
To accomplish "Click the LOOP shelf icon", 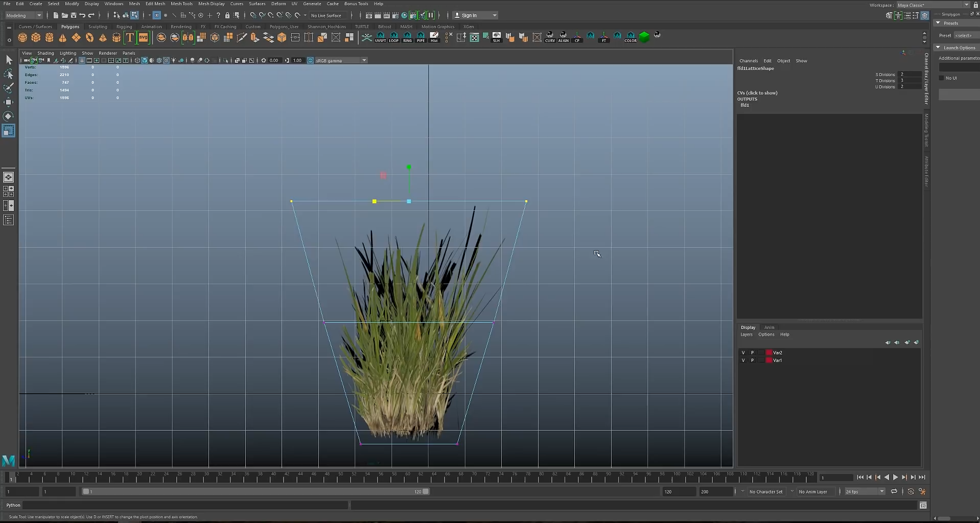I will point(393,37).
